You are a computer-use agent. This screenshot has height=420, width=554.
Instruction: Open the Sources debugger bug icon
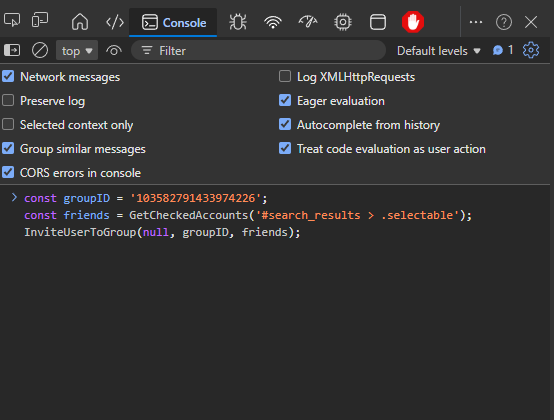coord(238,22)
